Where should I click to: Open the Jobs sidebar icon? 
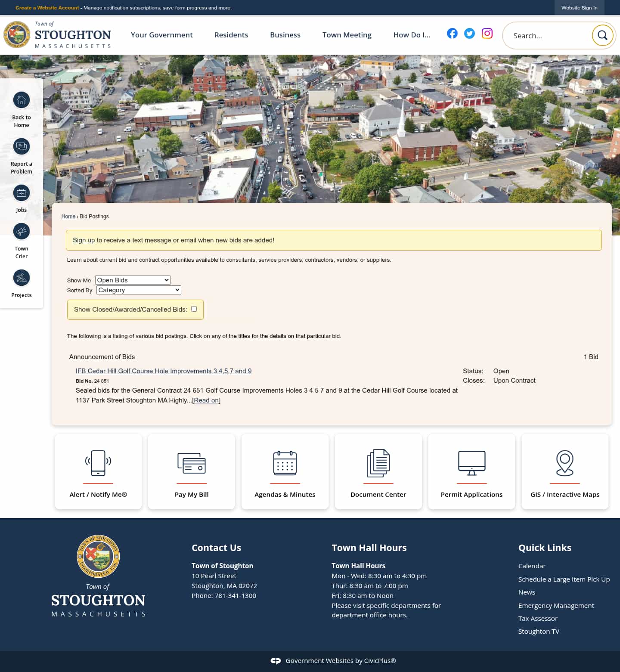(21, 193)
